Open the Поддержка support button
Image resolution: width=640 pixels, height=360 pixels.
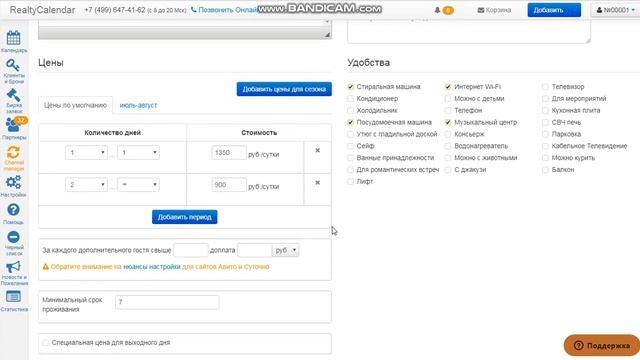(x=602, y=345)
